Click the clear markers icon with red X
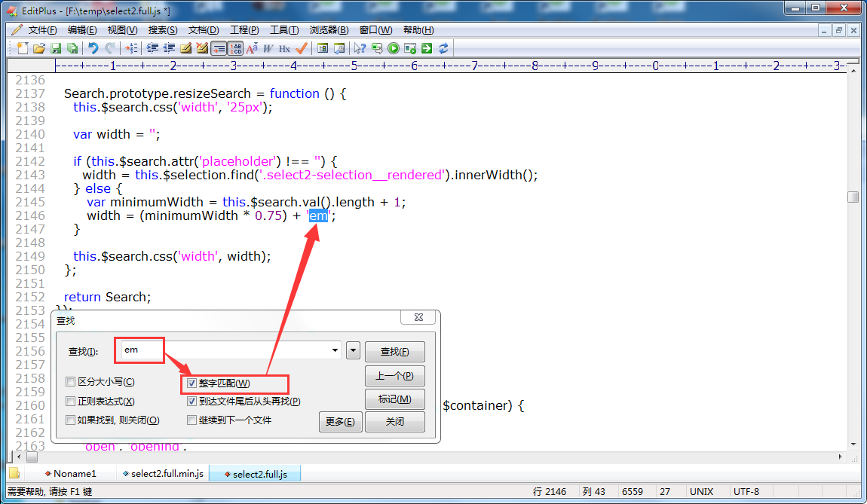 pos(202,49)
